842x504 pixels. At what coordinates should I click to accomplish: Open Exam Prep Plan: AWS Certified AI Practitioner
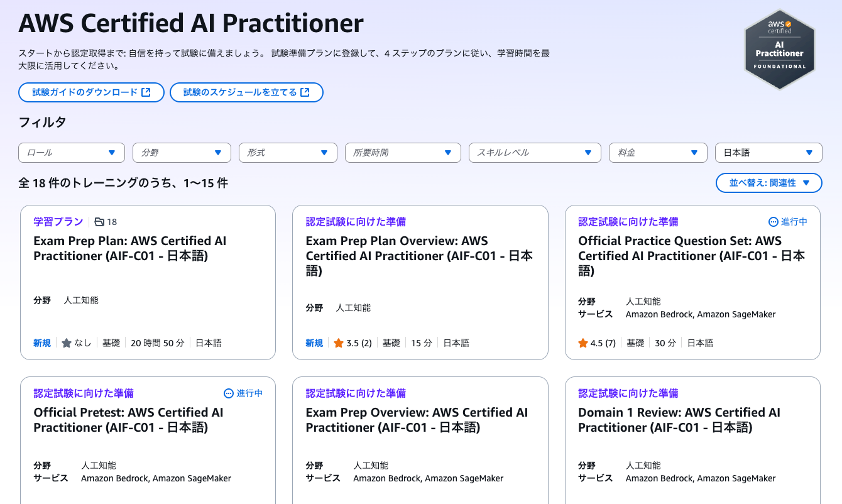pos(130,248)
